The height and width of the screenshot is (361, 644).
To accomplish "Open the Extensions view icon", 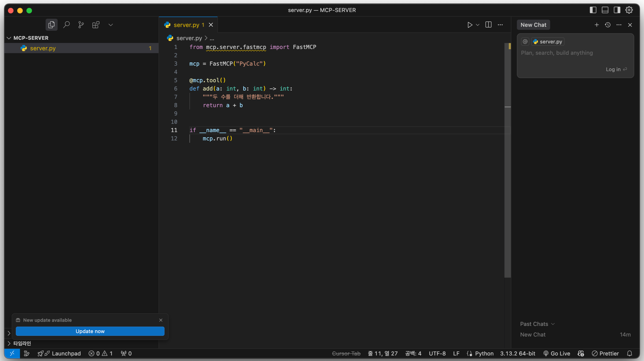I will (x=96, y=25).
